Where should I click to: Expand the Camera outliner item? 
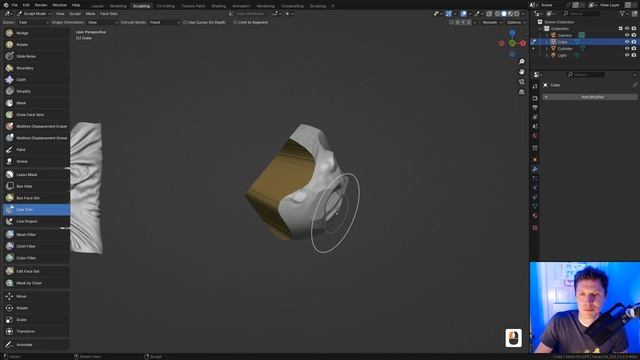[x=547, y=35]
